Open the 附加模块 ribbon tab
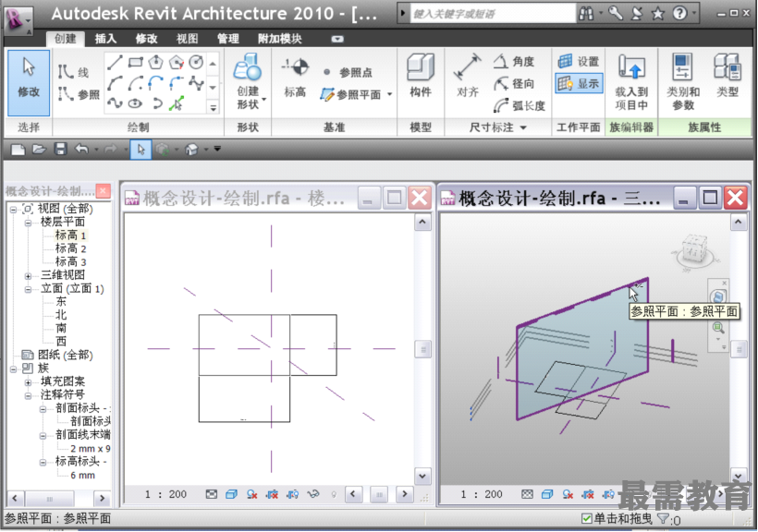The height and width of the screenshot is (532, 758). [280, 39]
